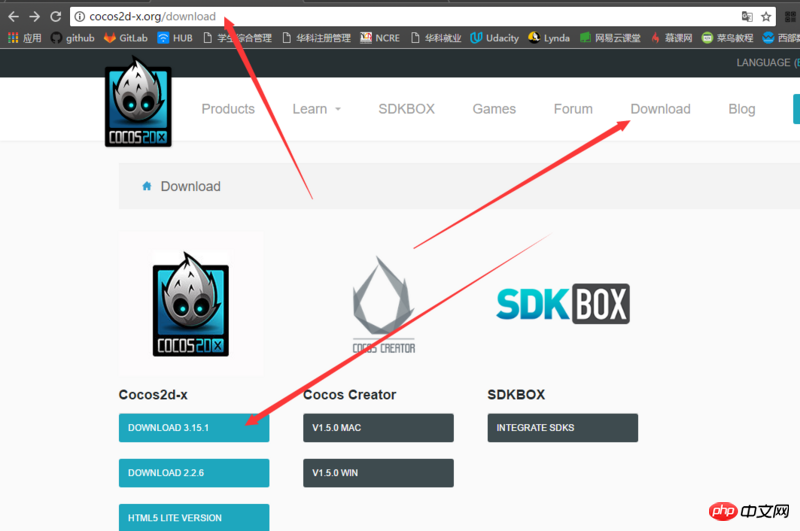Open the Download nav item

pyautogui.click(x=660, y=109)
